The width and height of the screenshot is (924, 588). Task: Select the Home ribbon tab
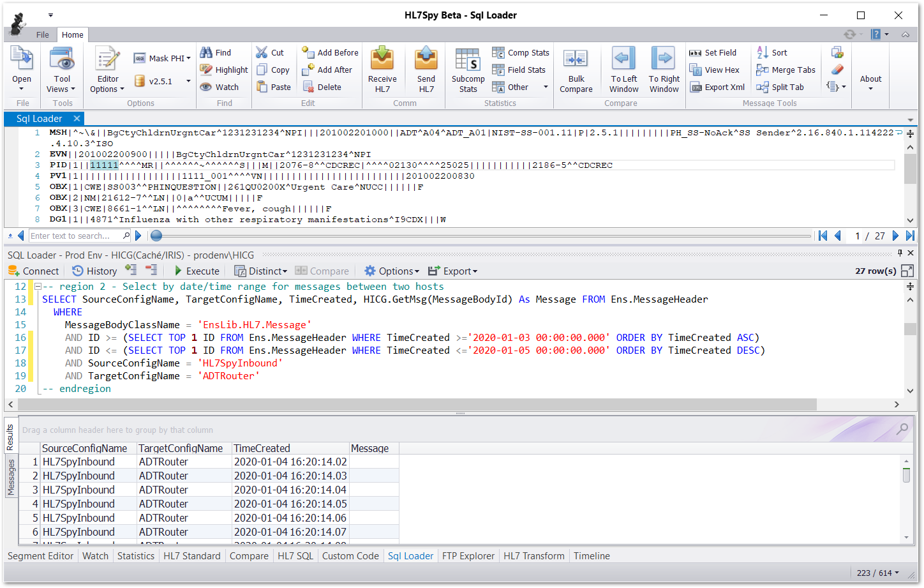72,34
